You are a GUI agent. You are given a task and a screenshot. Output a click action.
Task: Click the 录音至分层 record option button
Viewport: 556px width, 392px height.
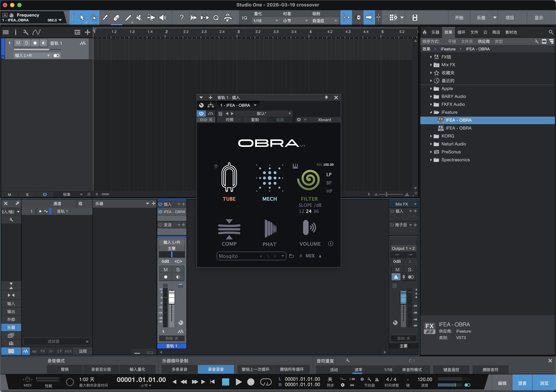tap(101, 369)
